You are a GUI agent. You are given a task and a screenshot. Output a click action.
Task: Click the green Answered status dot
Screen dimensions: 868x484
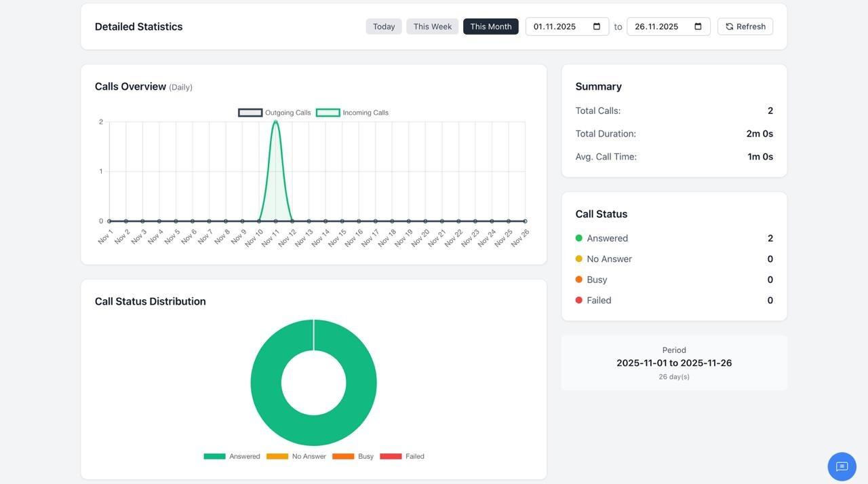pyautogui.click(x=579, y=238)
